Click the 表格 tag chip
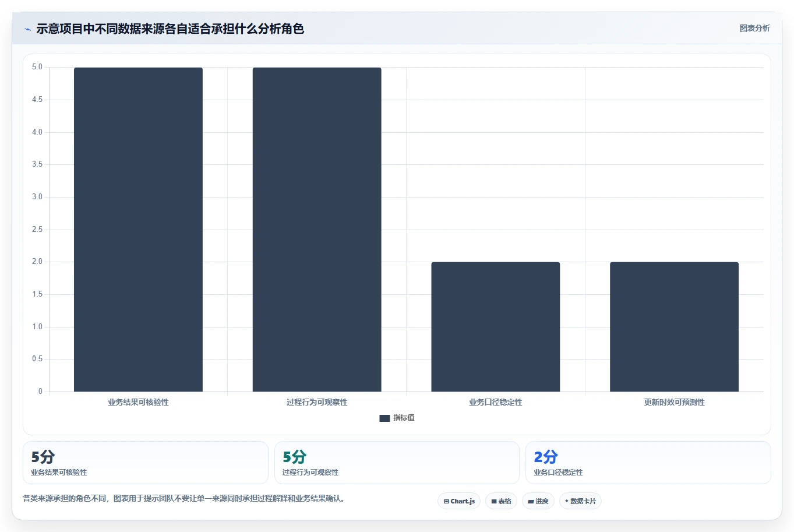This screenshot has height=532, width=794. click(501, 501)
